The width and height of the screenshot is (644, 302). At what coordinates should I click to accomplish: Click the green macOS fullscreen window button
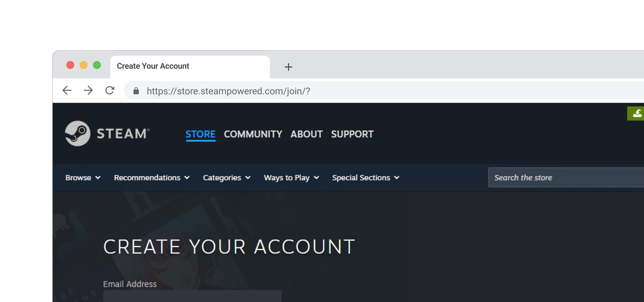point(97,65)
